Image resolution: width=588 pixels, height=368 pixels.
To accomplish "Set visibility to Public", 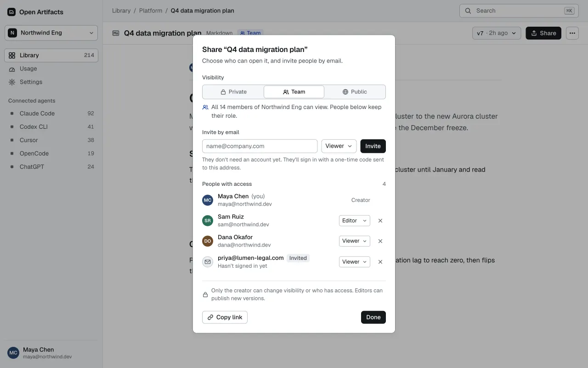I will [x=355, y=92].
